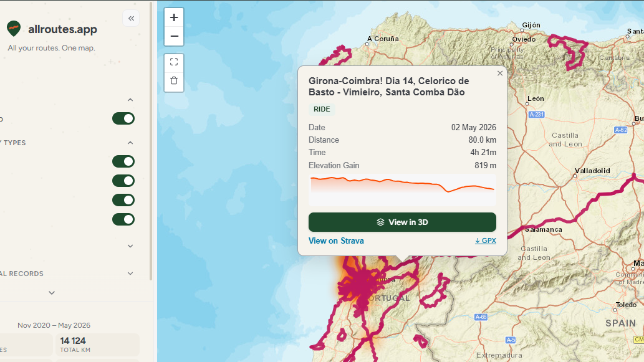Click the allroutes.app logo pin
Screen dimensions: 644x362
14,29
